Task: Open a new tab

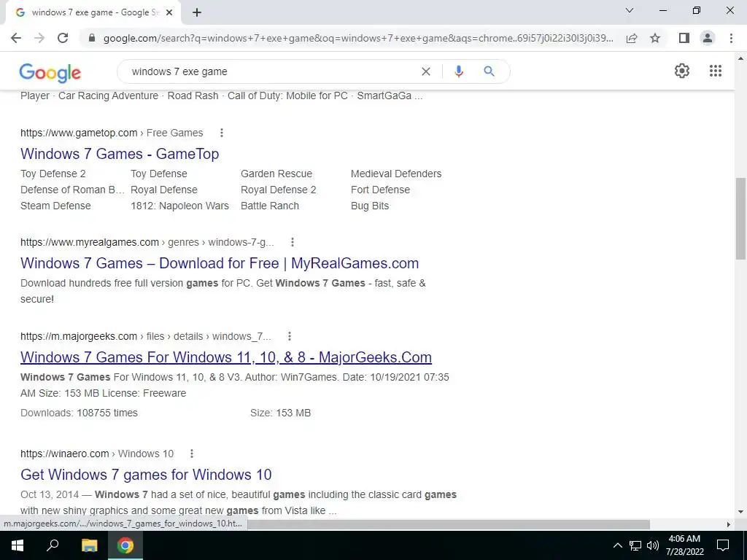Action: click(197, 13)
